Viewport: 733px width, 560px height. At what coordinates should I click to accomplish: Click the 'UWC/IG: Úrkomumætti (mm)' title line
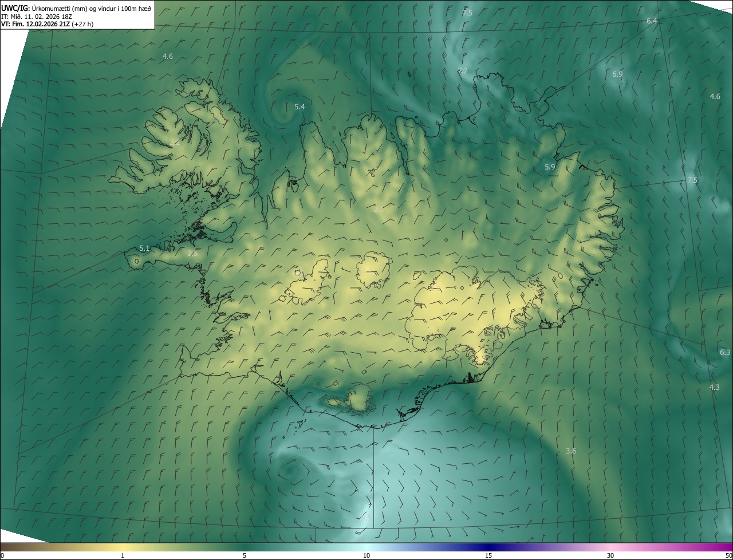pyautogui.click(x=76, y=8)
